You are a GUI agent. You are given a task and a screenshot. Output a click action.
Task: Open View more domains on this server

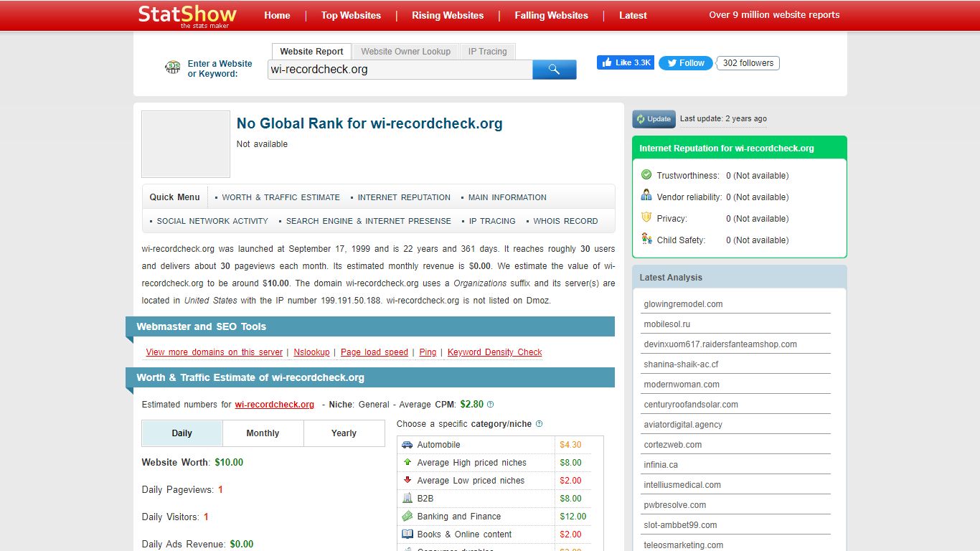(215, 352)
